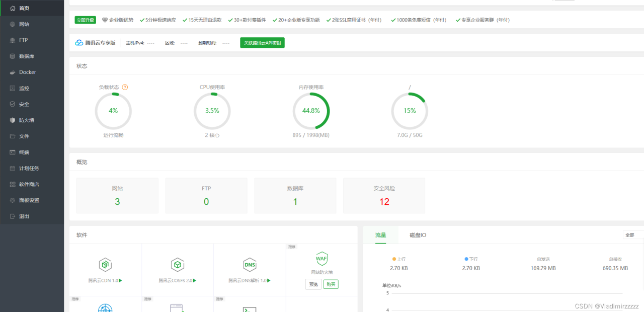
Task: Open the 全部 dropdown on the chart panel
Action: pyautogui.click(x=631, y=235)
